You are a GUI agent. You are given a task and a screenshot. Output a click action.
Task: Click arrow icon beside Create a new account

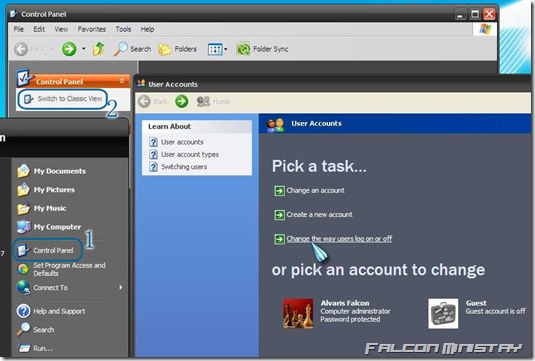click(279, 215)
